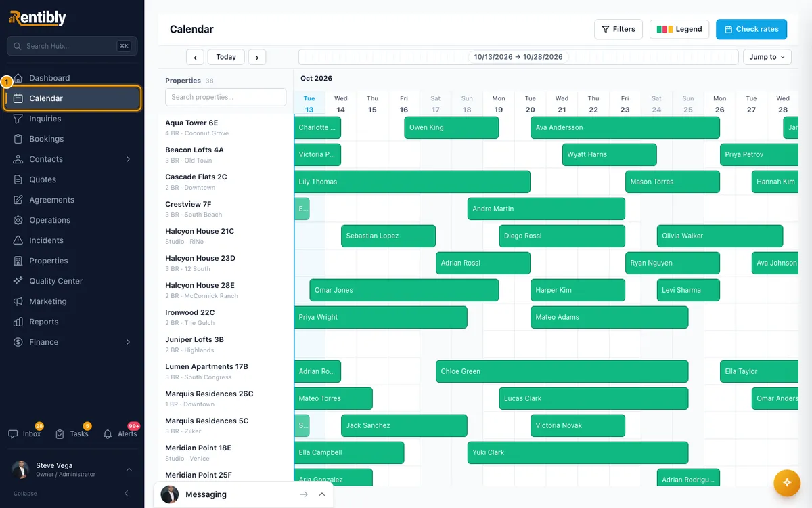Open the Lily Thomas booking

click(x=412, y=182)
